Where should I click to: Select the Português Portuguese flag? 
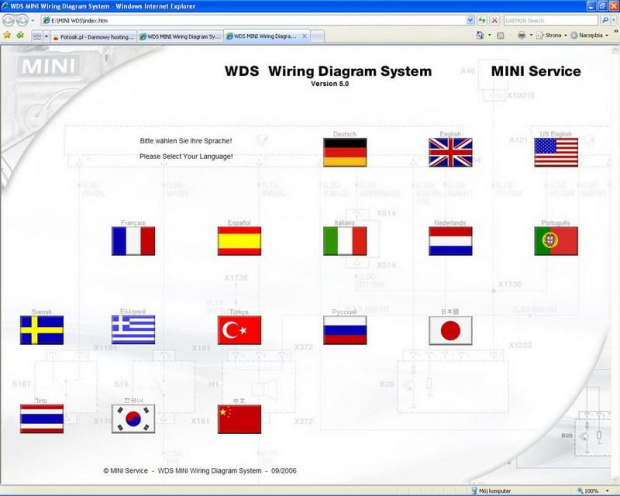click(556, 241)
